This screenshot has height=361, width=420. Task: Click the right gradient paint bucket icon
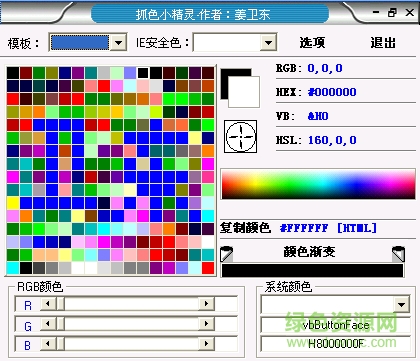pyautogui.click(x=398, y=254)
